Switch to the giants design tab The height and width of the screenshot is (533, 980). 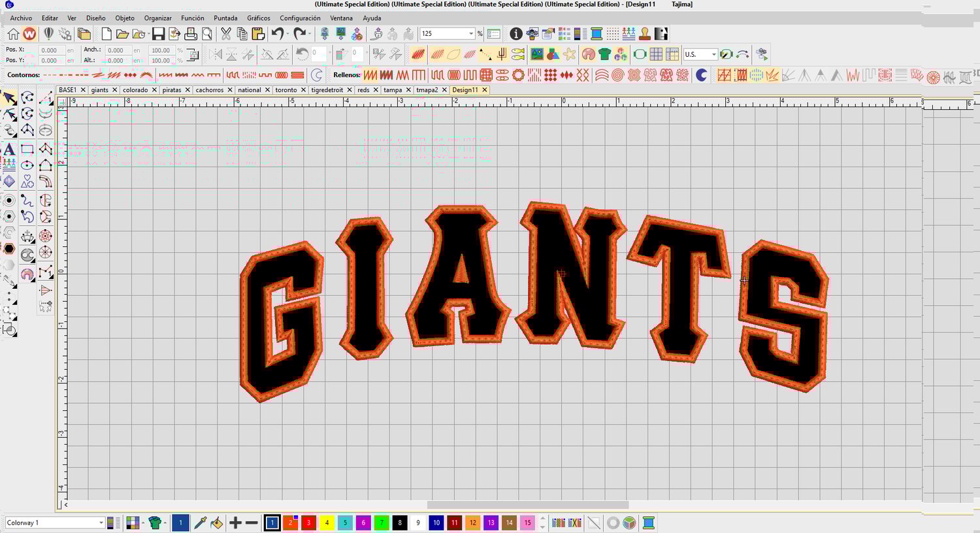point(100,90)
